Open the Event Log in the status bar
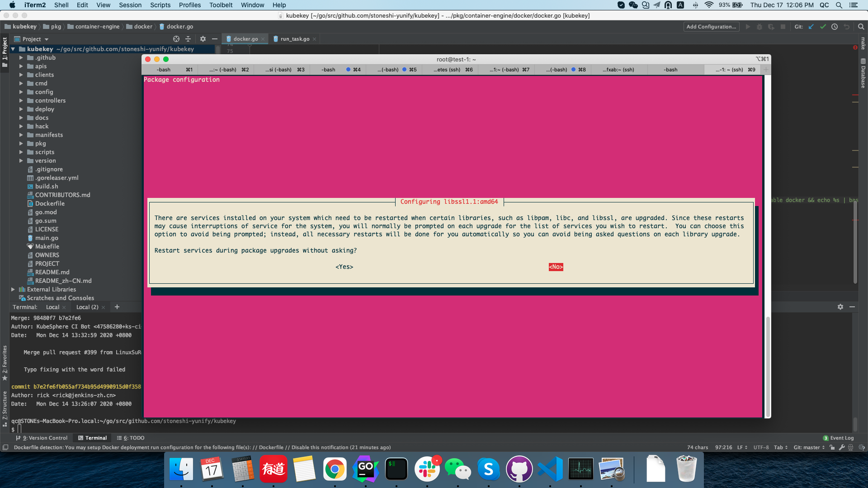This screenshot has height=488, width=868. click(839, 438)
